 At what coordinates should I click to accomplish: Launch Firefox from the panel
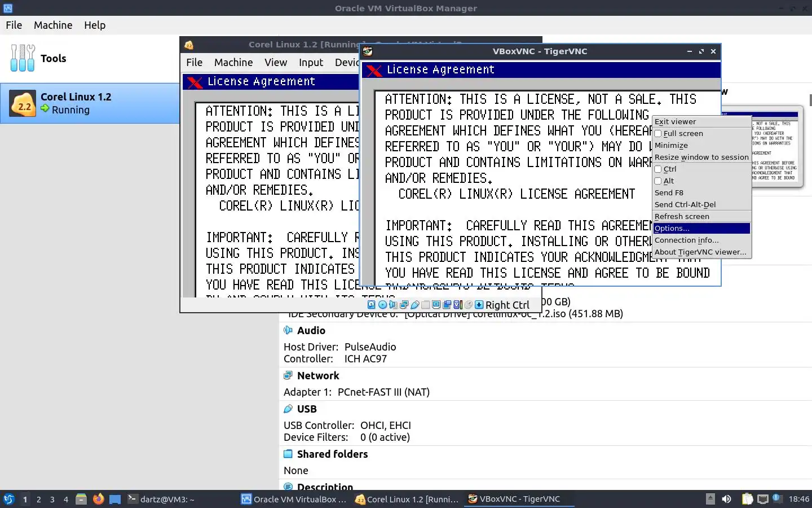pos(98,499)
